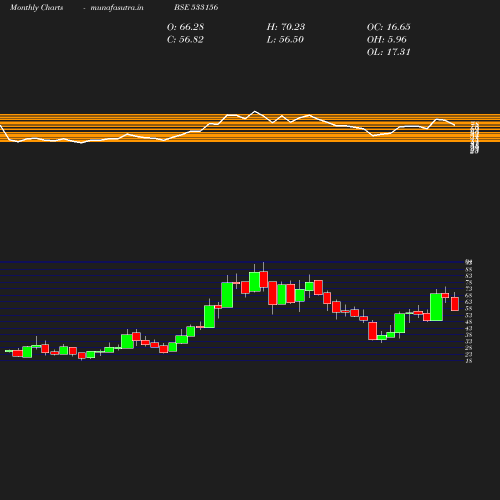
Task: Click the price axis label "88"
Action: tap(469, 269)
